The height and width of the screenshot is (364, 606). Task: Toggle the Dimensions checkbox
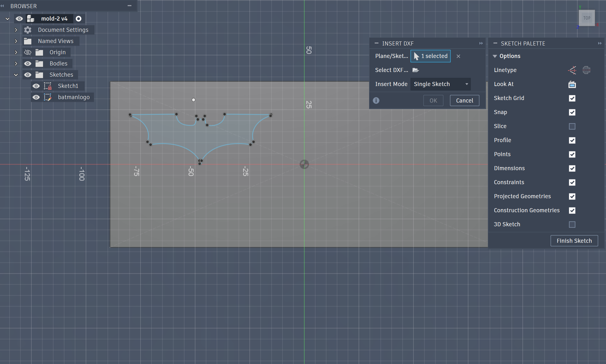(572, 168)
